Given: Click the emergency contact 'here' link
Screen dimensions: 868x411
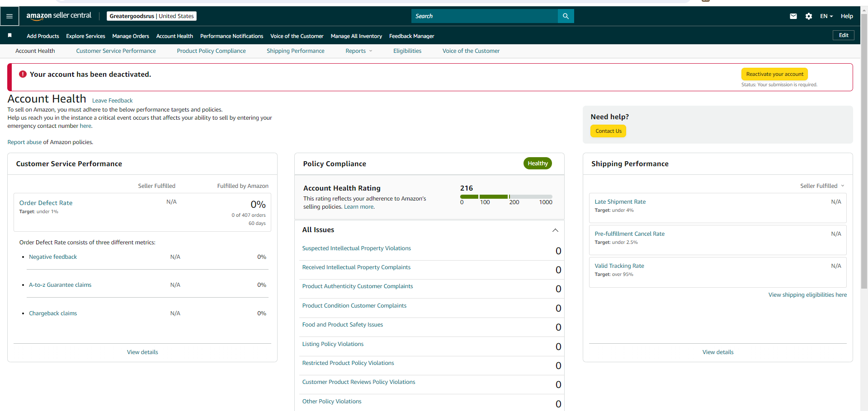Looking at the screenshot, I should [85, 126].
